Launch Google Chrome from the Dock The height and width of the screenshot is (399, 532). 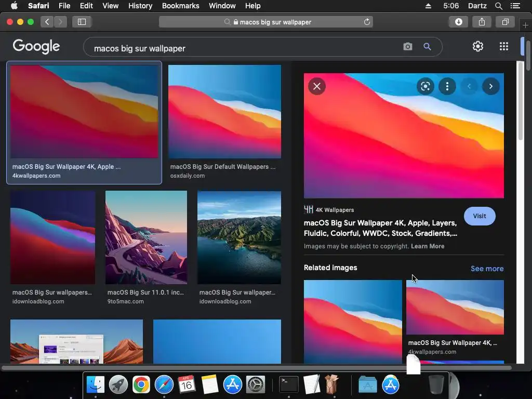[x=141, y=385]
